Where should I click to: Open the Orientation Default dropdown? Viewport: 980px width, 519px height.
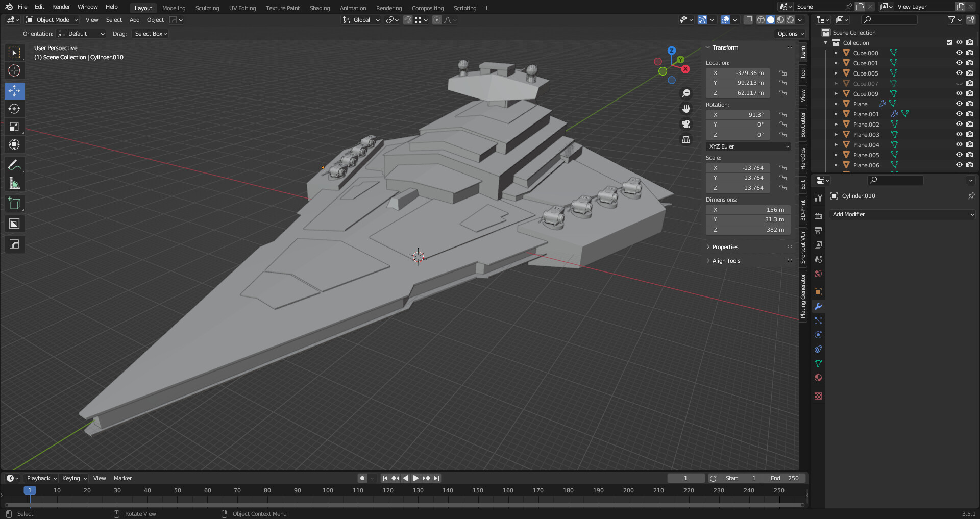pyautogui.click(x=81, y=34)
